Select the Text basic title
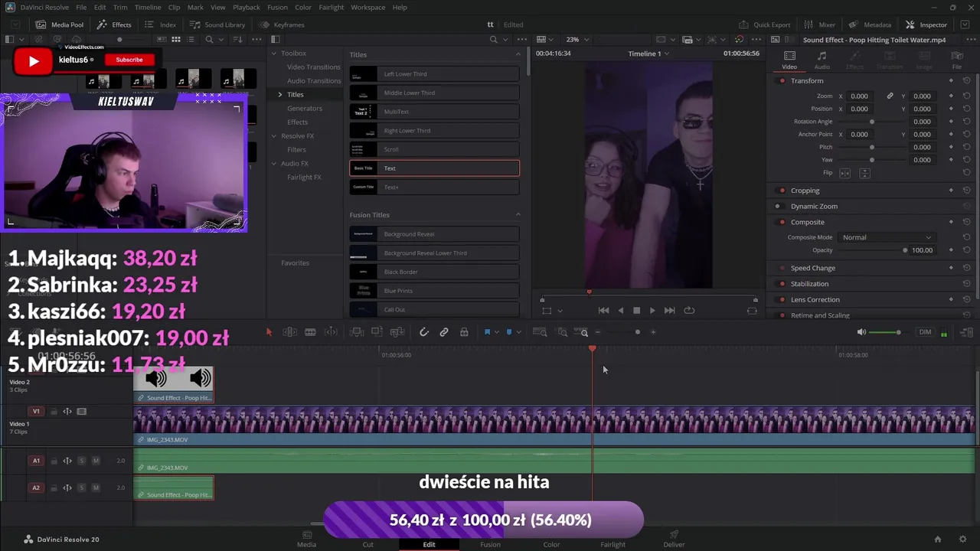The image size is (980, 551). tap(434, 168)
